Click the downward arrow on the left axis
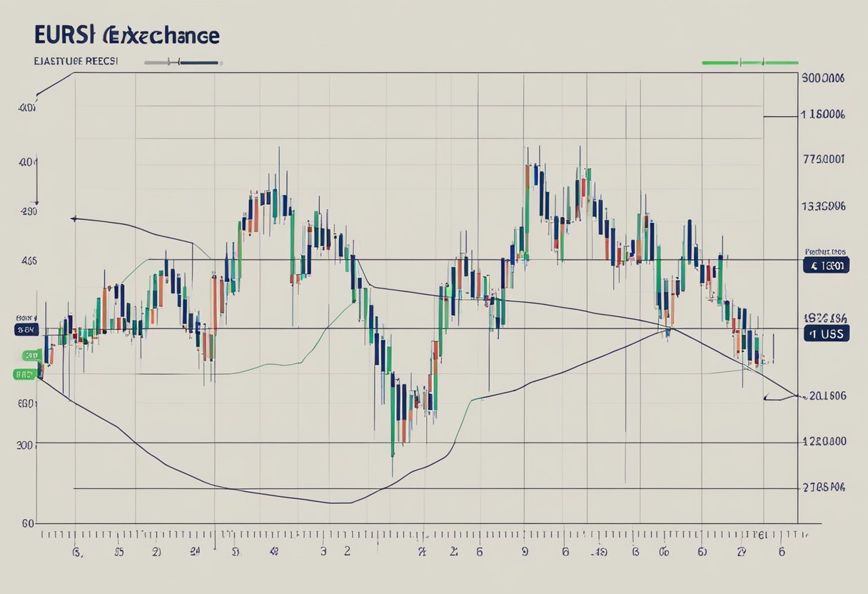Image resolution: width=868 pixels, height=594 pixels. 37,198
